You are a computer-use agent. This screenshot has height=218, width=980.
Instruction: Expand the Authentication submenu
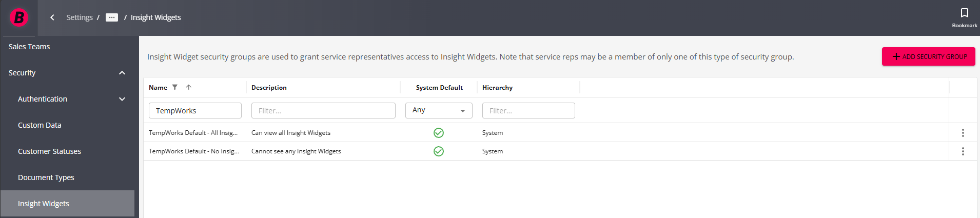[x=122, y=99]
